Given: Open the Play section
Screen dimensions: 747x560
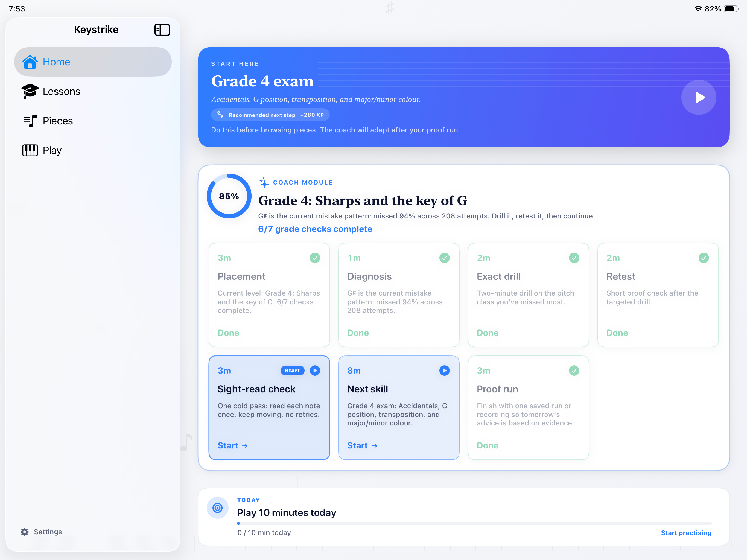Looking at the screenshot, I should coord(93,150).
